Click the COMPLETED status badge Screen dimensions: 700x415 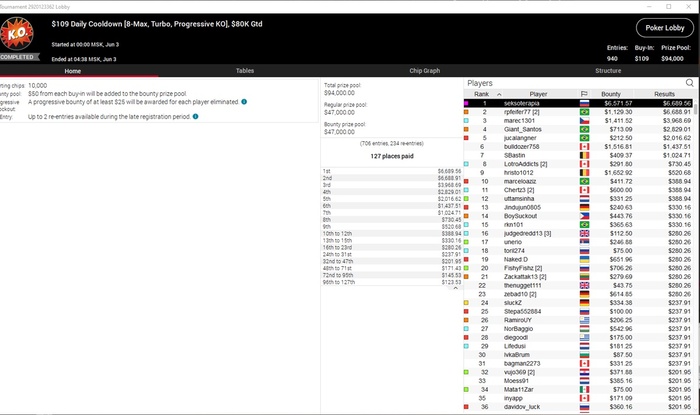click(19, 57)
